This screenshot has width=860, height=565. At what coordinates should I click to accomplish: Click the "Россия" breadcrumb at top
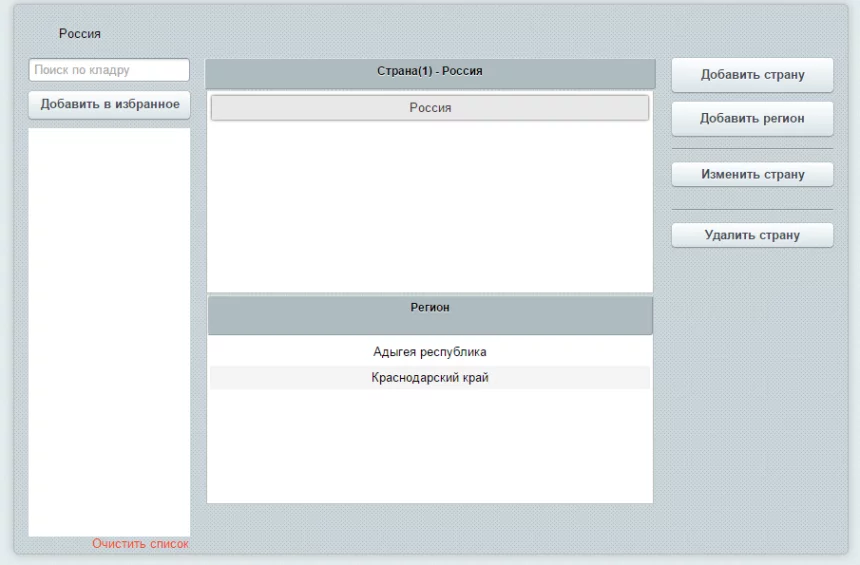point(79,34)
